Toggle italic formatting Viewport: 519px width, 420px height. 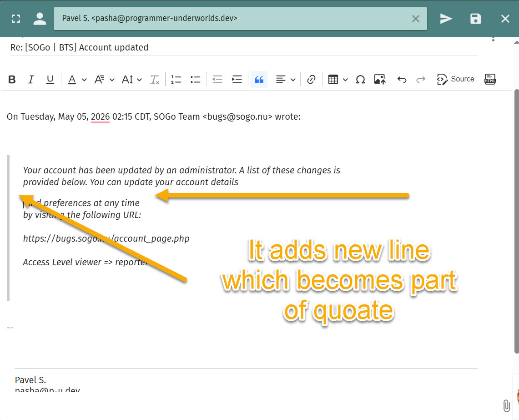pyautogui.click(x=31, y=80)
